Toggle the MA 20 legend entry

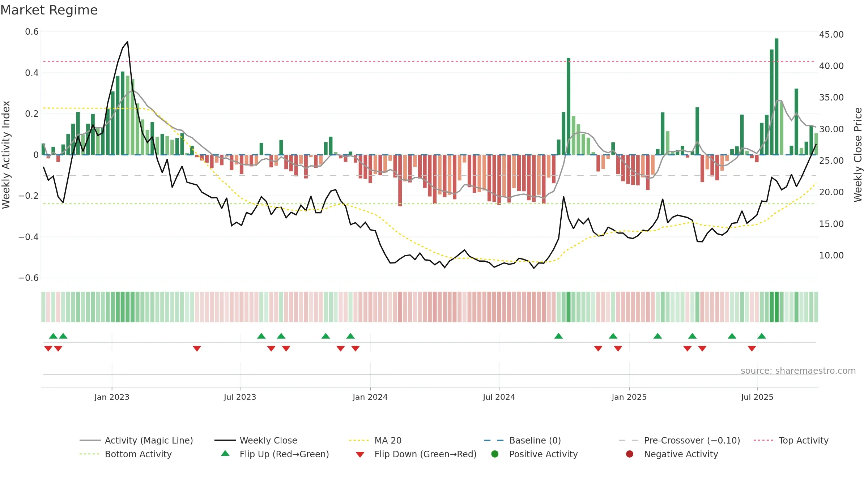pos(375,440)
